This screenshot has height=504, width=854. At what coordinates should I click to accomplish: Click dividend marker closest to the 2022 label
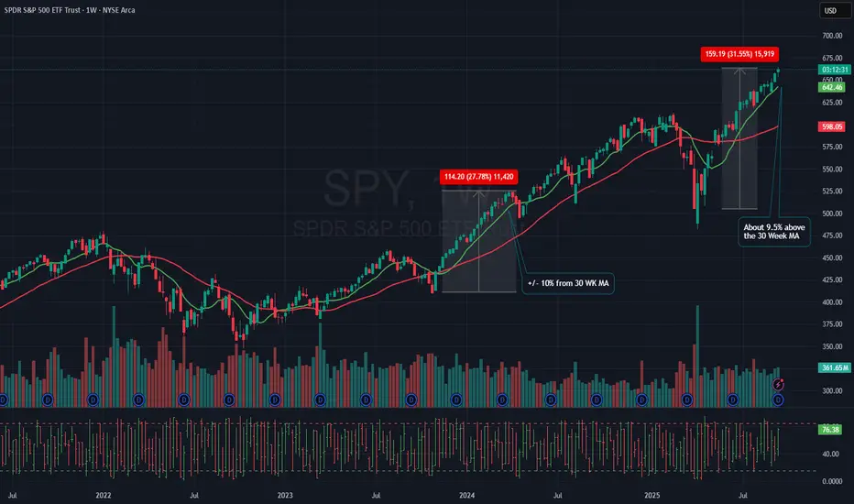[93, 400]
